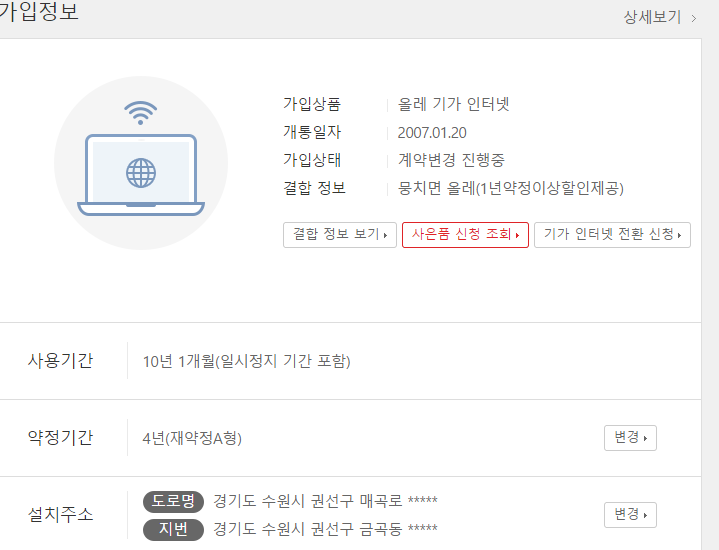719x550 pixels.
Task: Click the 가입정보 section heading
Action: (x=38, y=13)
